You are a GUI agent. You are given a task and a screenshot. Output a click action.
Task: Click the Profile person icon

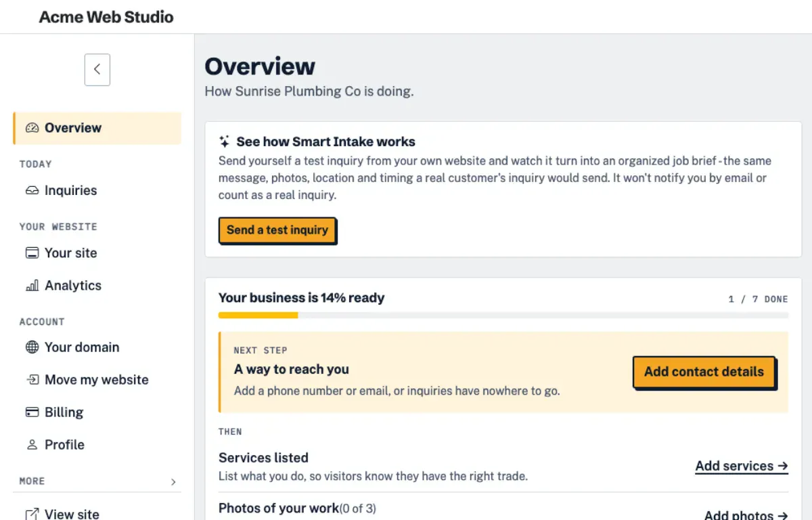click(x=32, y=445)
